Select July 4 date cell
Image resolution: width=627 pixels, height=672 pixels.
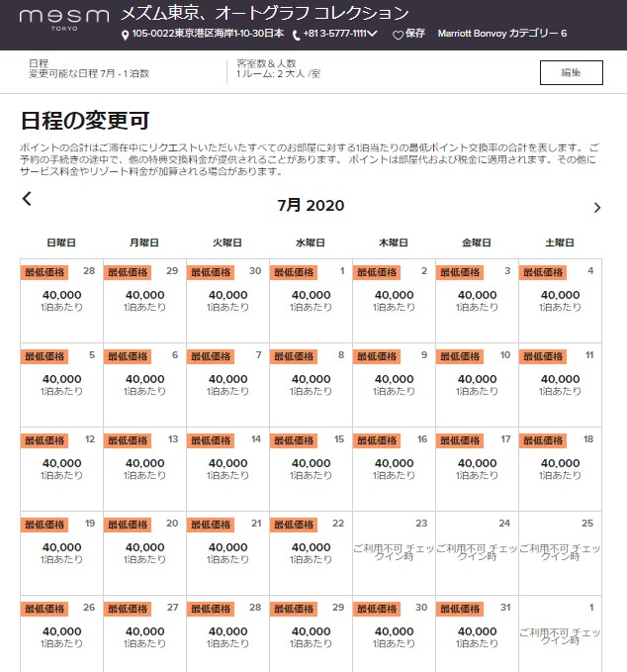pyautogui.click(x=560, y=301)
